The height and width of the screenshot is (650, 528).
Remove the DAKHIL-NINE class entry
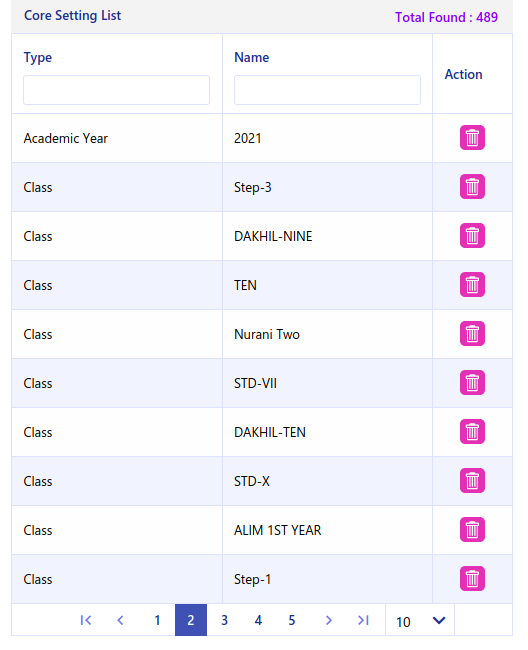[472, 235]
